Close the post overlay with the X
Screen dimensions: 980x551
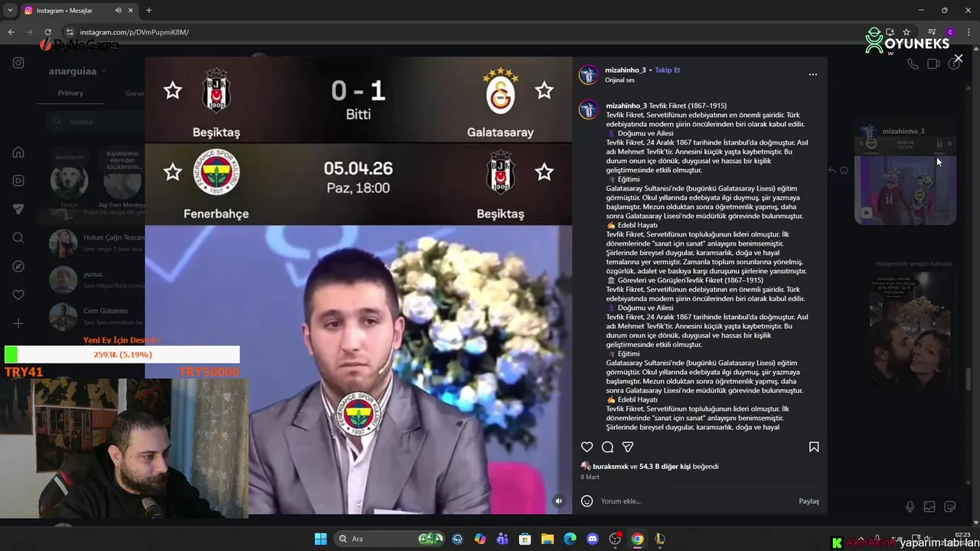[958, 58]
